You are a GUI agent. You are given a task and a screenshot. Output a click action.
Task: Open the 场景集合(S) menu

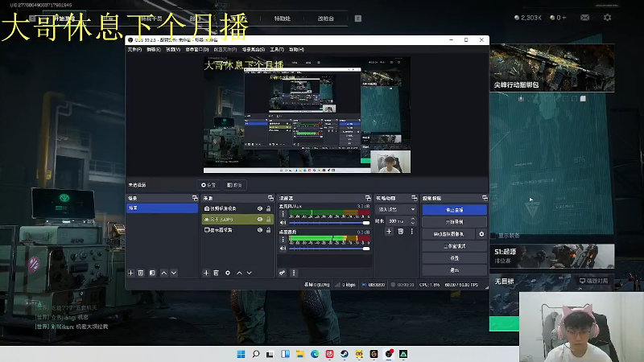[x=254, y=49]
